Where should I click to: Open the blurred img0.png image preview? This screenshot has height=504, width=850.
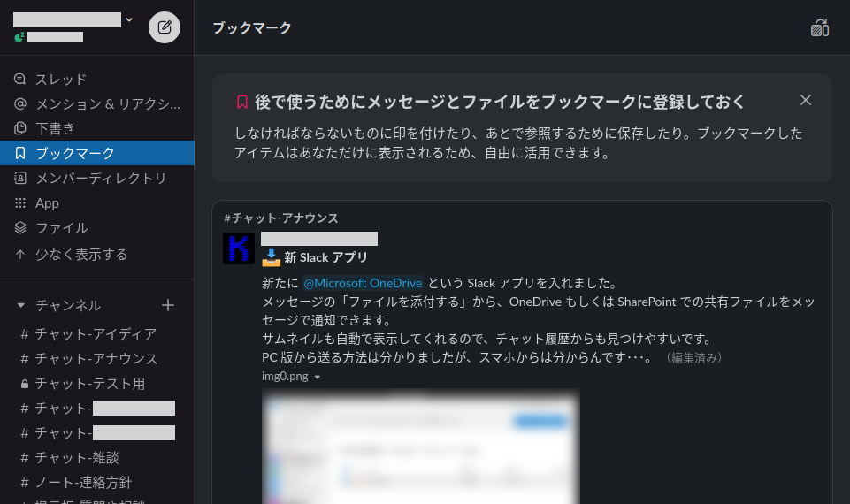421,446
